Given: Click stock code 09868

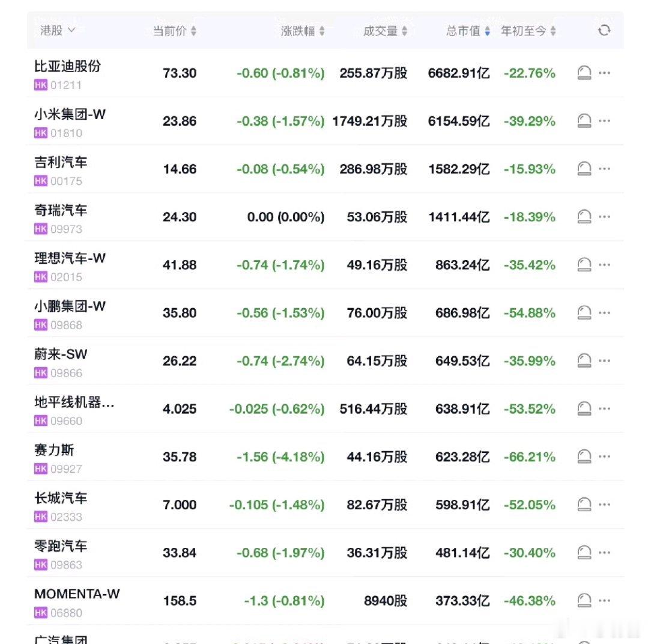Looking at the screenshot, I should pyautogui.click(x=66, y=325).
